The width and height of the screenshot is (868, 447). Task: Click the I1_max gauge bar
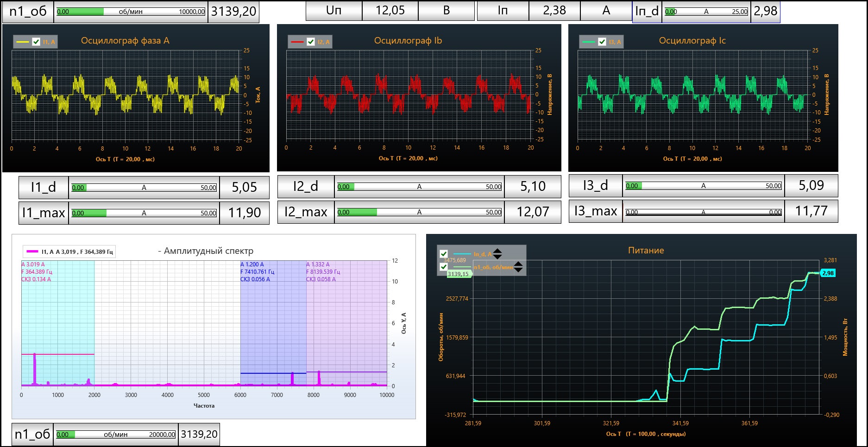(144, 213)
